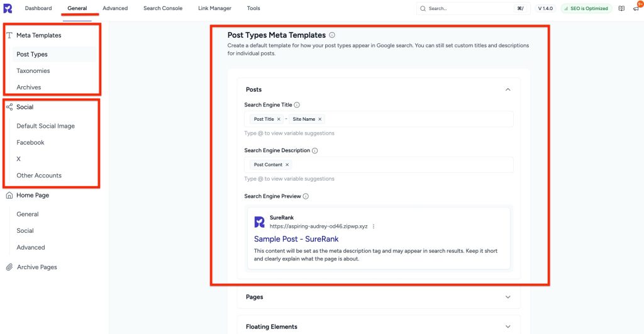
Task: Click the SEO is Optimized badge
Action: coord(586,8)
